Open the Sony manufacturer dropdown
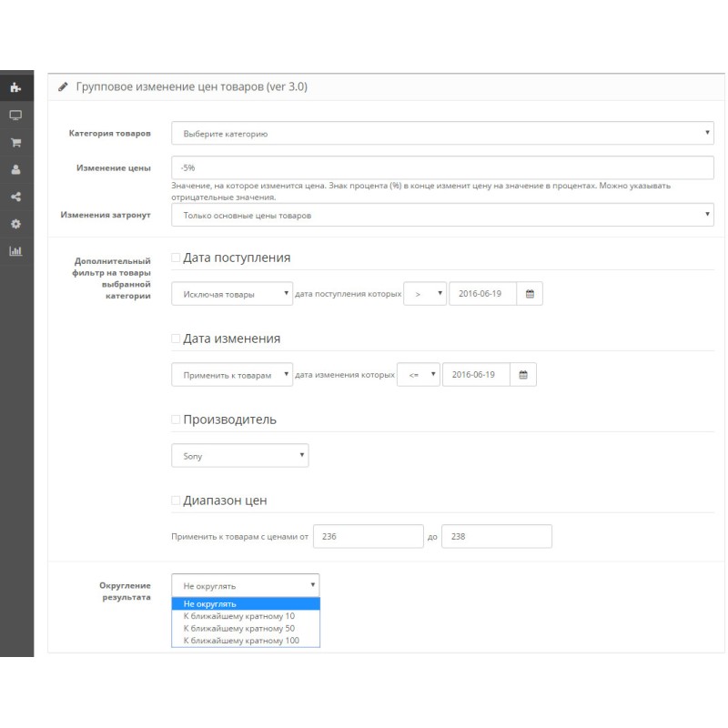 click(x=239, y=456)
